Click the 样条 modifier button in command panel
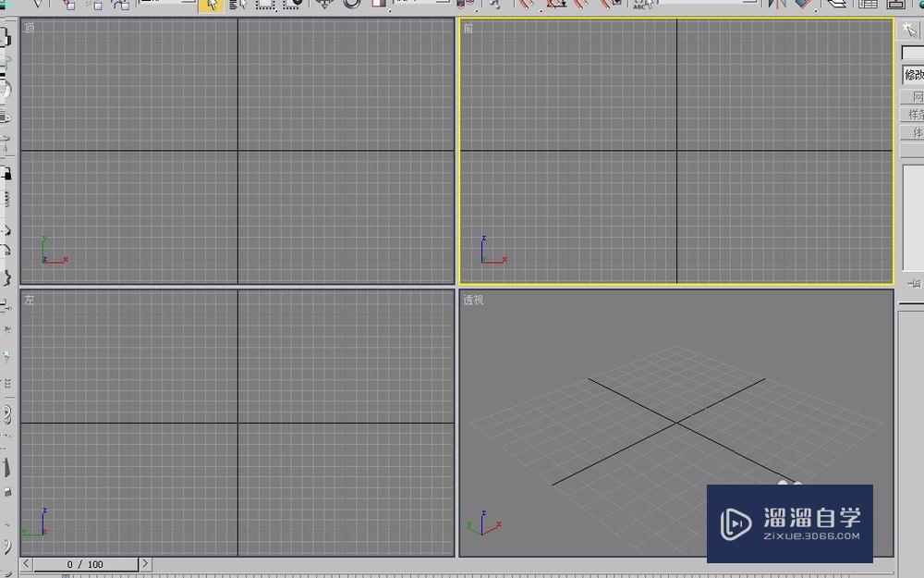This screenshot has width=924, height=578. pyautogui.click(x=913, y=115)
